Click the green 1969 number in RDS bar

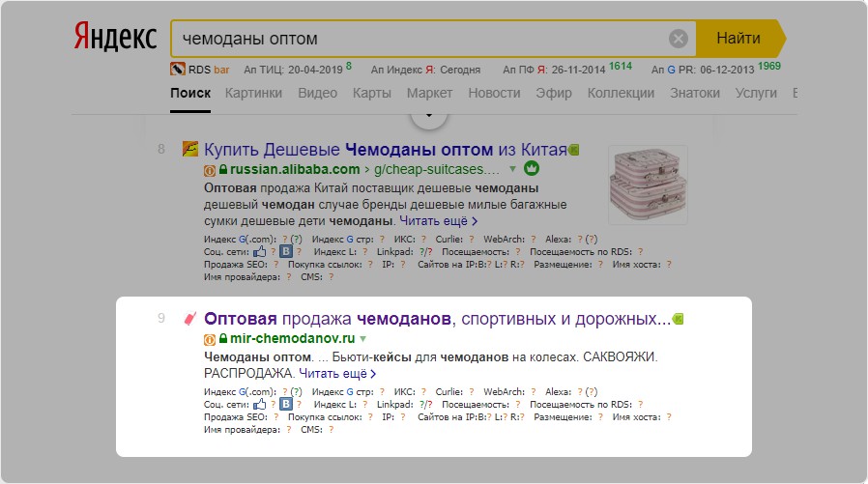point(768,66)
